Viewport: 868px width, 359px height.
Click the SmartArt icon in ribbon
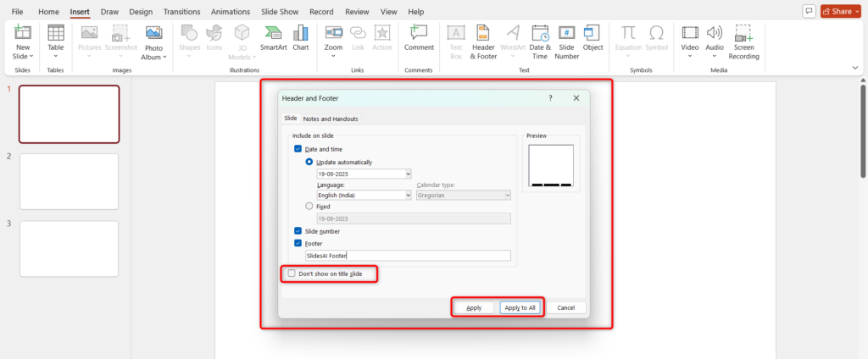(273, 38)
